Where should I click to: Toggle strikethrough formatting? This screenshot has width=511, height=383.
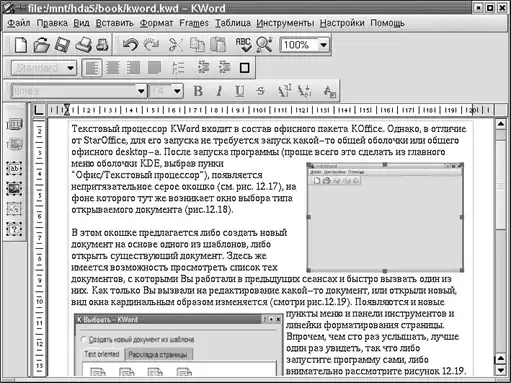coord(261,91)
